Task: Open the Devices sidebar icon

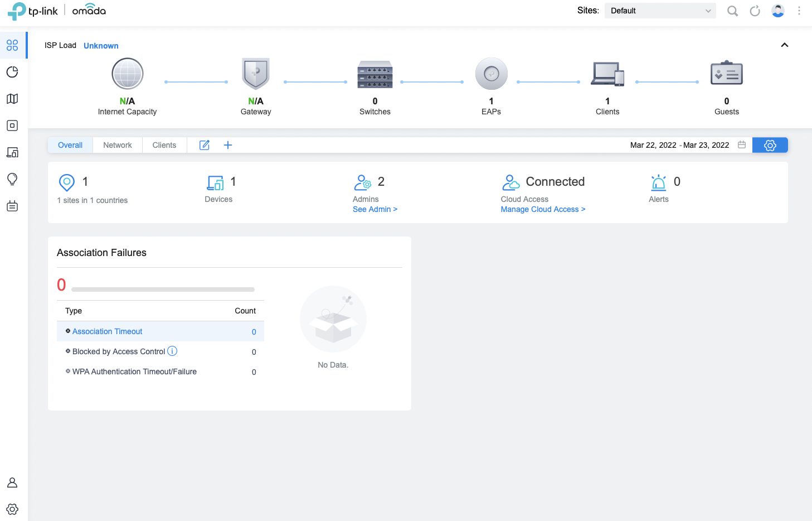Action: tap(12, 126)
